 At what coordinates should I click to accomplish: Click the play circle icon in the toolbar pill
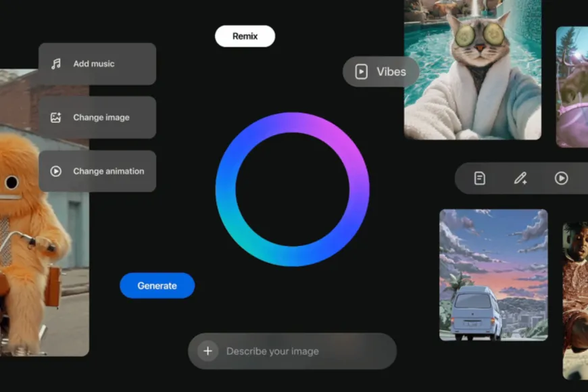562,178
